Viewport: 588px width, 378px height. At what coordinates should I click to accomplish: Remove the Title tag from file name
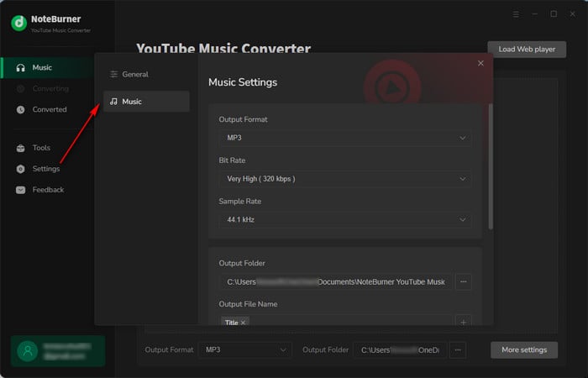(x=244, y=323)
